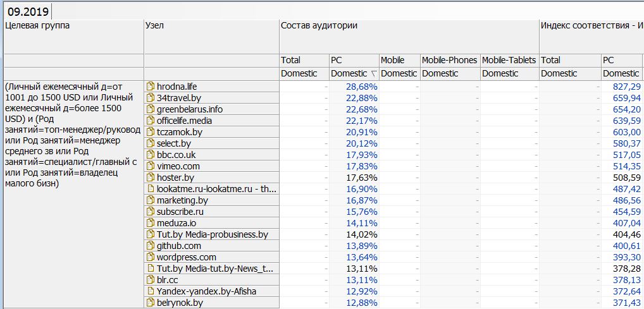The height and width of the screenshot is (309, 644).
Task: Click the page icon beside bbc.co.uk
Action: (x=151, y=155)
